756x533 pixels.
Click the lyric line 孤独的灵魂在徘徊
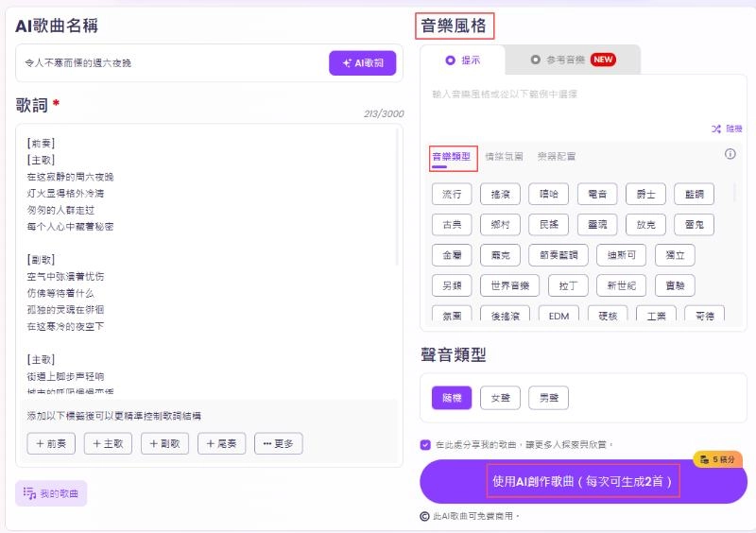coord(65,310)
